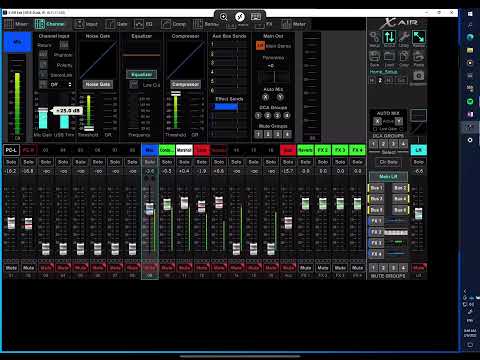This screenshot has width=480, height=360.
Task: Click the Resize diagonal arrows icon
Action: 419,37
